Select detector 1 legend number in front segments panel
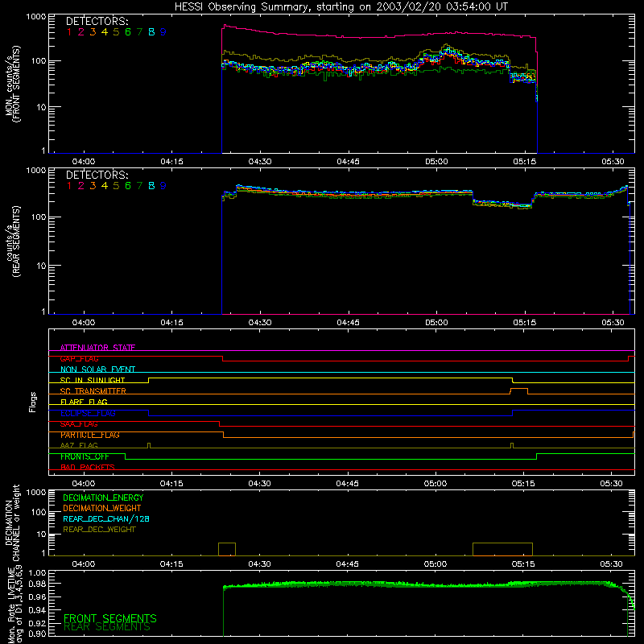This screenshot has height=644, width=644. 69,32
